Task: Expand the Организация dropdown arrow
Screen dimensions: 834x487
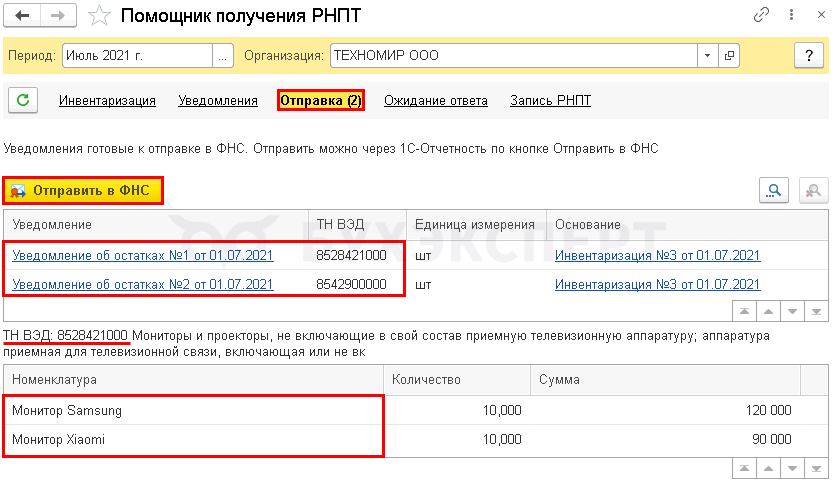Action: [x=707, y=55]
